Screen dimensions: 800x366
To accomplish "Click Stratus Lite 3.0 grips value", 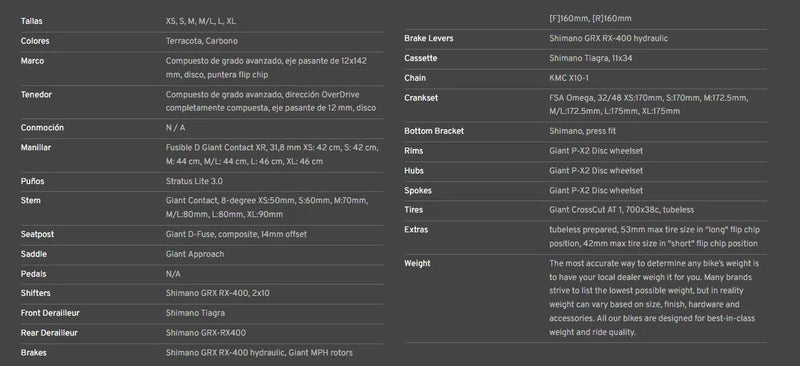I will point(194,181).
